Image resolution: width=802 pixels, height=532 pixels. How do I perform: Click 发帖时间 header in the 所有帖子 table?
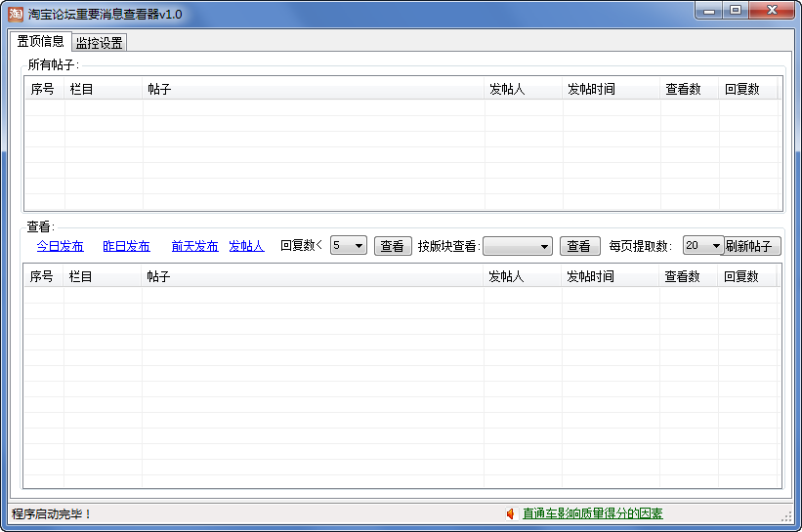point(612,89)
